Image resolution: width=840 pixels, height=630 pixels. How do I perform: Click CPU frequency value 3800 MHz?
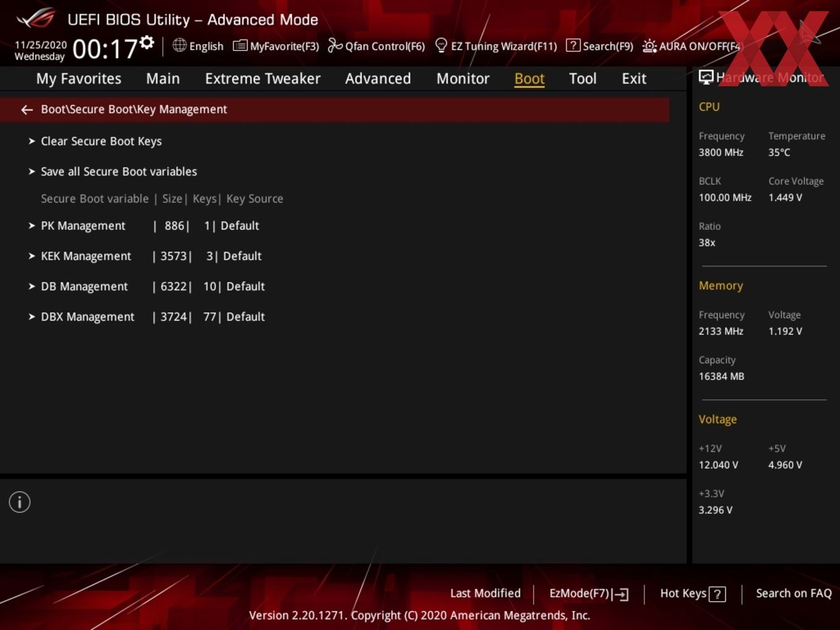[721, 152]
